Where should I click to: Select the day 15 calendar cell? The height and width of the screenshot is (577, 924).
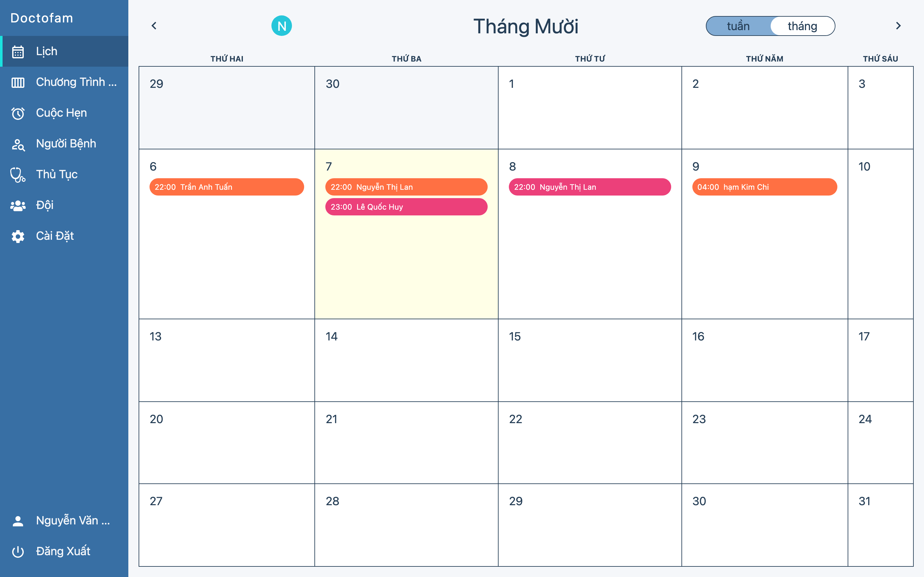pos(589,360)
